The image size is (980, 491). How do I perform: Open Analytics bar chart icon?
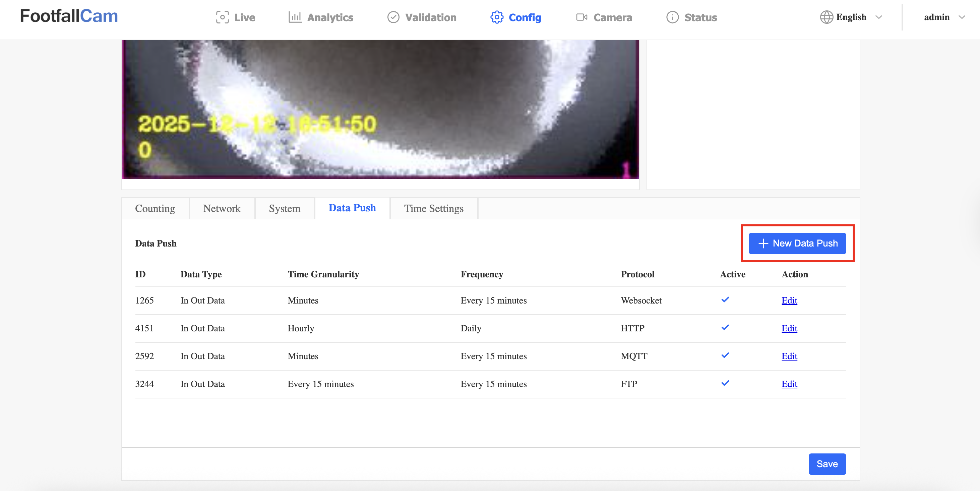(x=295, y=17)
